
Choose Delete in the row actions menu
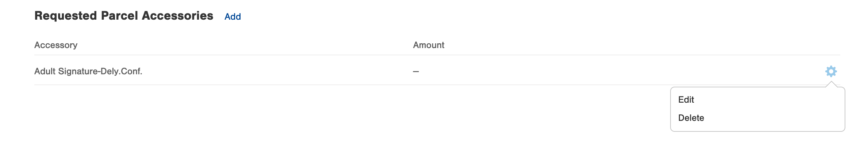691,118
